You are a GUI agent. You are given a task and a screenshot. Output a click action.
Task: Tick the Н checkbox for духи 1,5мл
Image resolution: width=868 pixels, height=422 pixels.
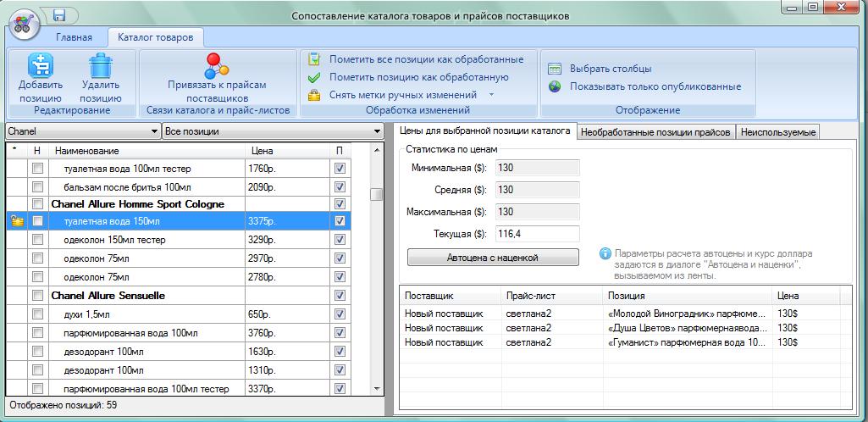tap(37, 314)
